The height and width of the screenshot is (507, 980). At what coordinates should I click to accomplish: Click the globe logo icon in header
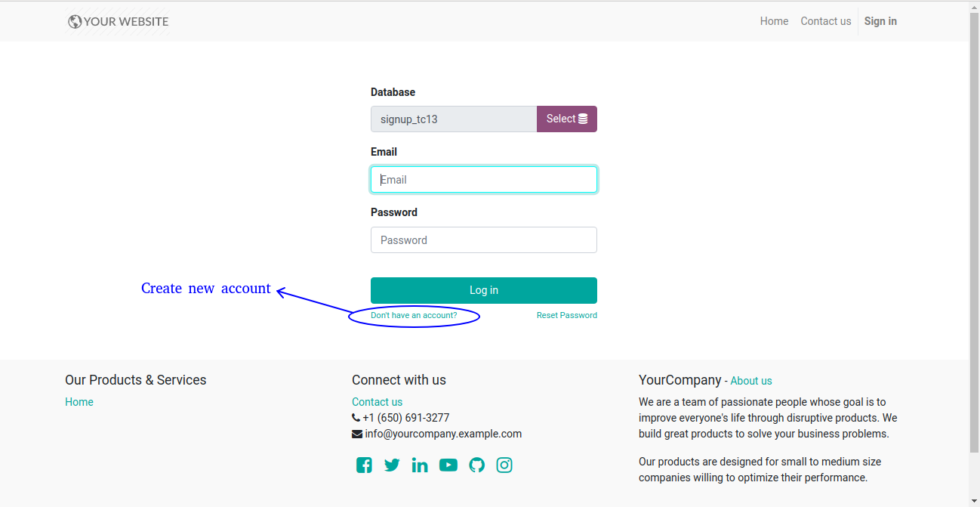(x=75, y=22)
